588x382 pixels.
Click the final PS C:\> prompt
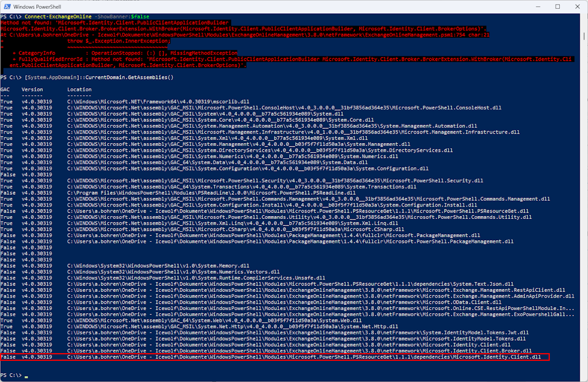point(11,376)
